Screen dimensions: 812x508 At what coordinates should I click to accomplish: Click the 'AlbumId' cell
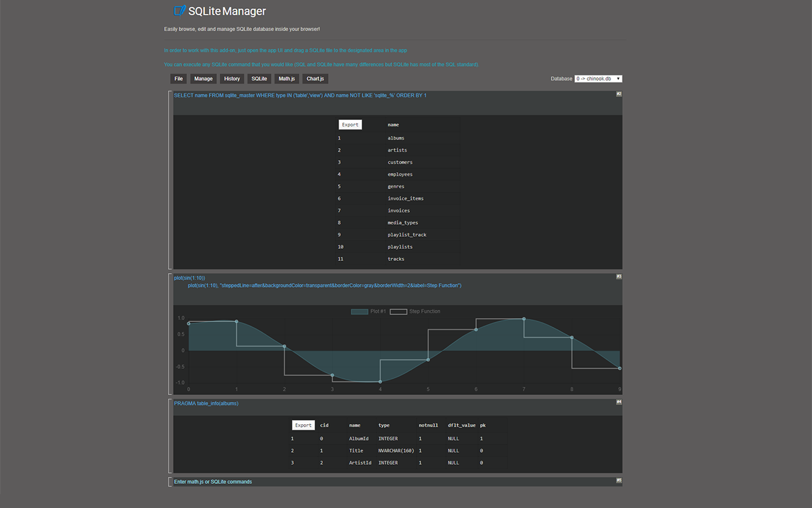(x=358, y=439)
